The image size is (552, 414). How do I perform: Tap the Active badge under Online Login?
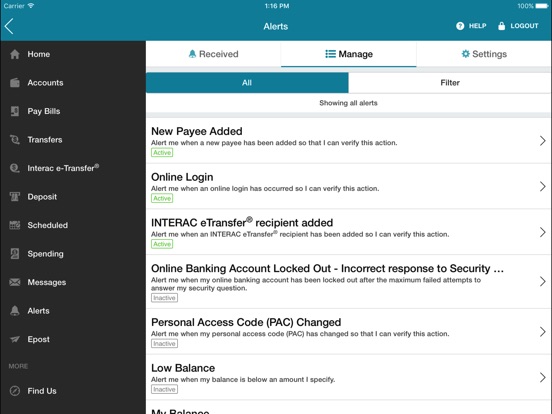pos(162,198)
